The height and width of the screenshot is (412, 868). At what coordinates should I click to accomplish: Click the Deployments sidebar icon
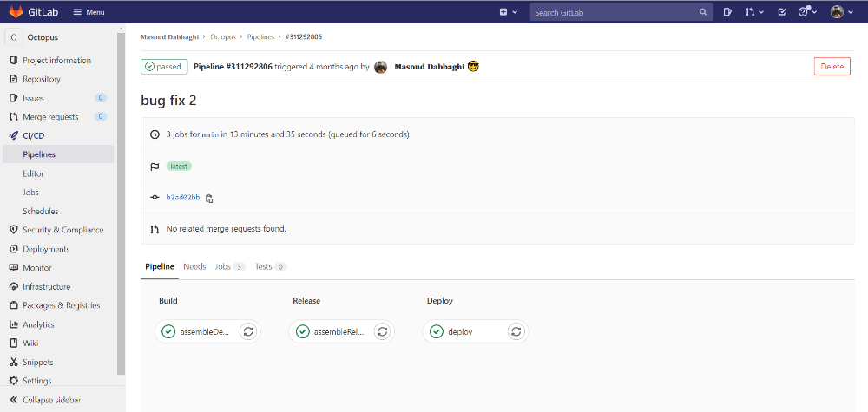pos(14,249)
